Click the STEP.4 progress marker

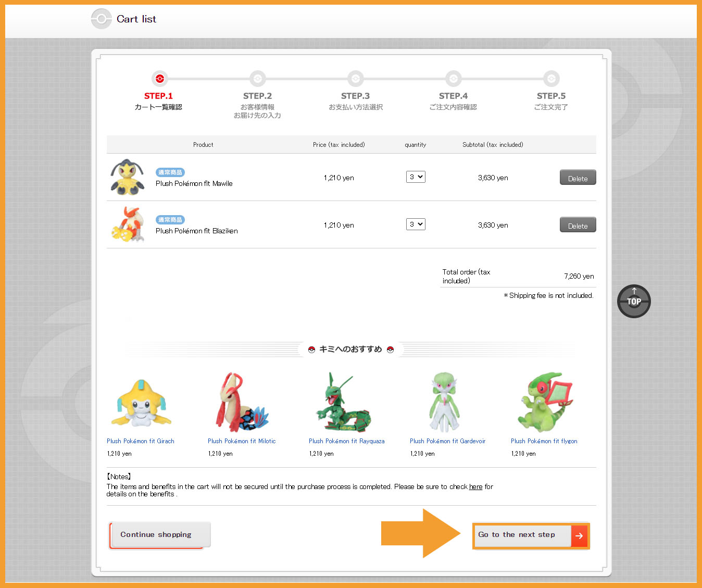pos(453,79)
